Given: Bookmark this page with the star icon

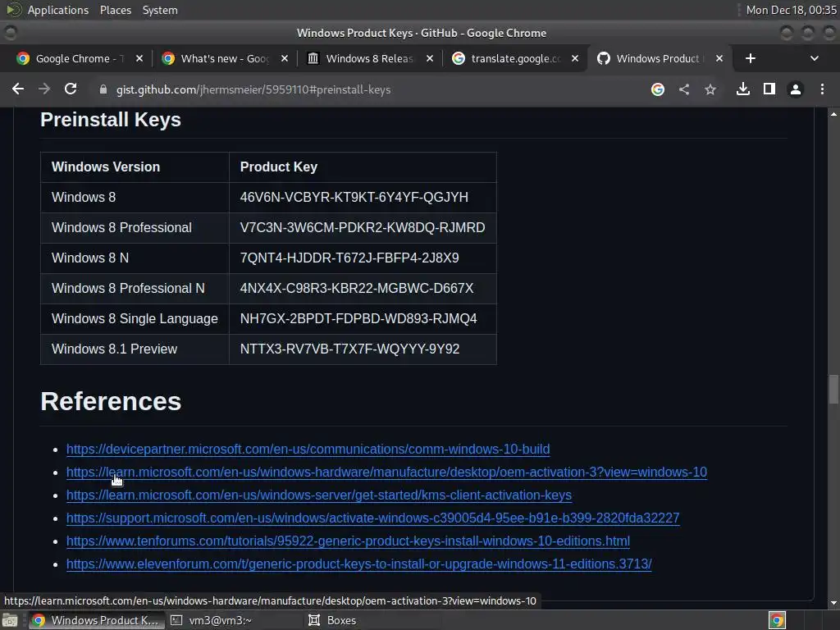Looking at the screenshot, I should click(710, 89).
